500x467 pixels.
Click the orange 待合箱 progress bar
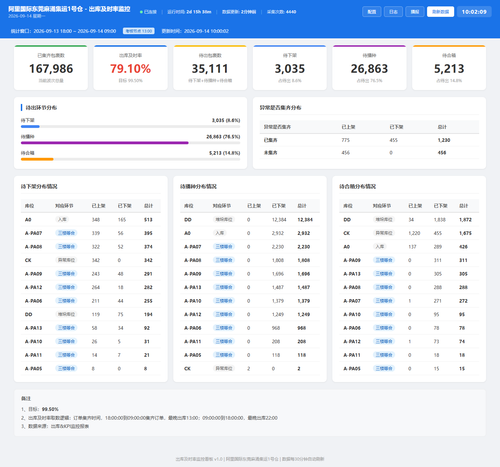point(37,159)
